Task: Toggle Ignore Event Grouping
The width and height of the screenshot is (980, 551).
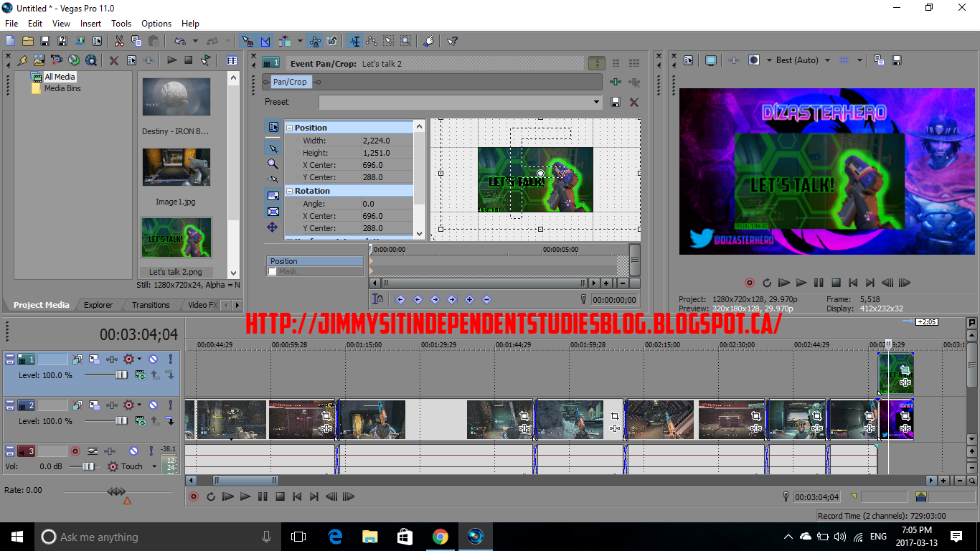Action: pyautogui.click(x=332, y=41)
